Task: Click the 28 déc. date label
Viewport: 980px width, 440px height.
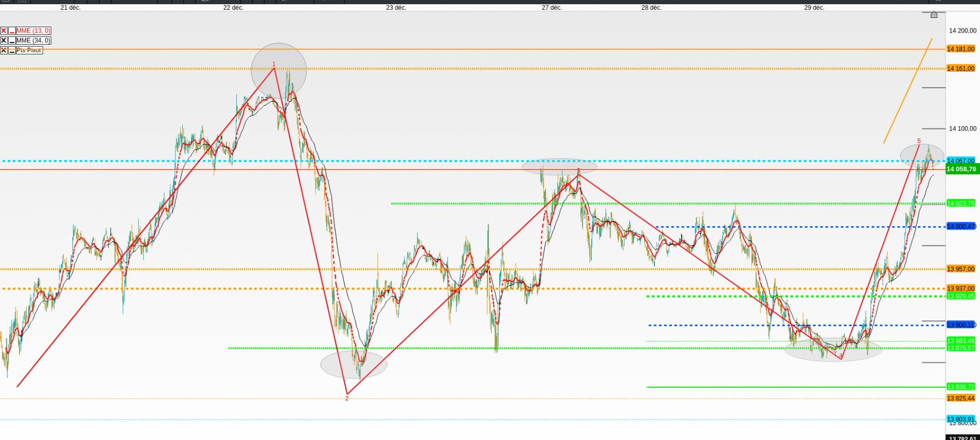Action: [651, 8]
